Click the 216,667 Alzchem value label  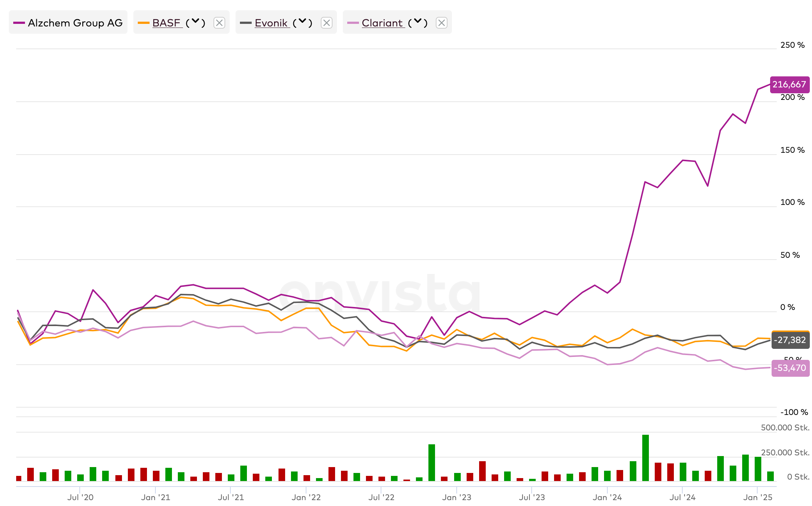click(789, 84)
